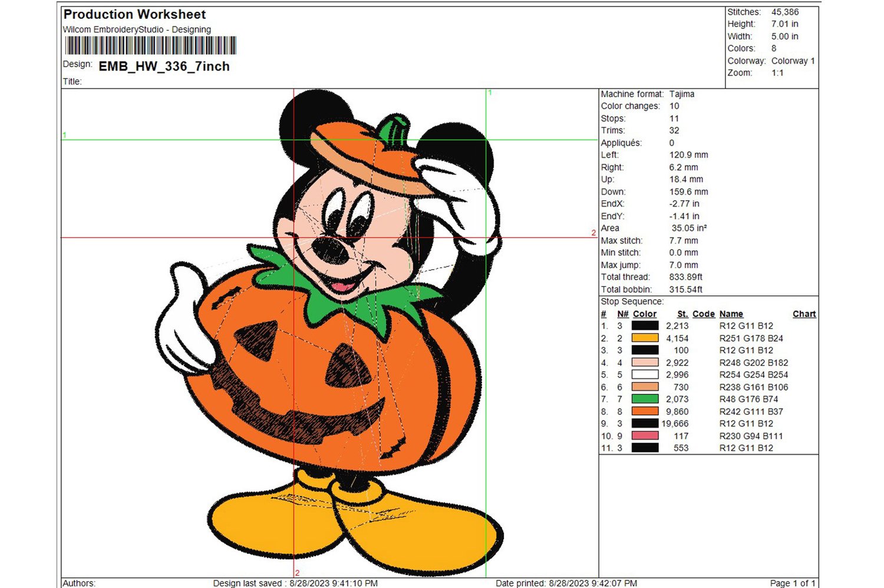The image size is (884, 588).
Task: Select the yellow-orange swatch for R251 G178 B24
Action: 645,338
